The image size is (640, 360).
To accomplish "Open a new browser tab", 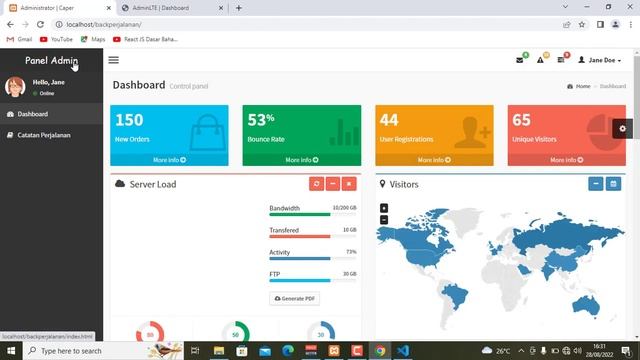I will (239, 8).
